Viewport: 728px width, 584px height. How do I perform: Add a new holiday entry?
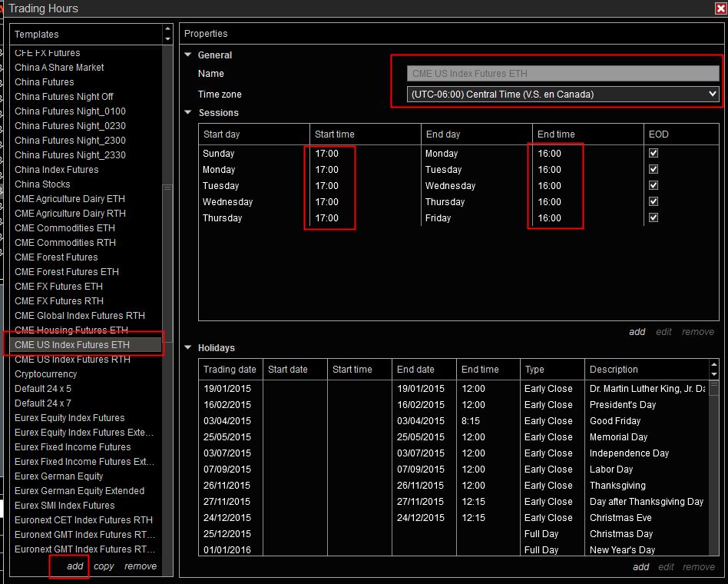pos(641,567)
